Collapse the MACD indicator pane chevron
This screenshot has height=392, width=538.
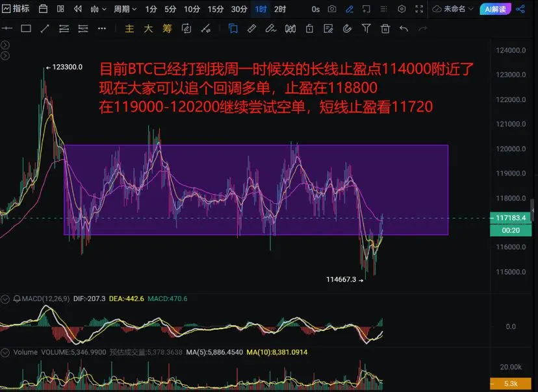point(5,299)
